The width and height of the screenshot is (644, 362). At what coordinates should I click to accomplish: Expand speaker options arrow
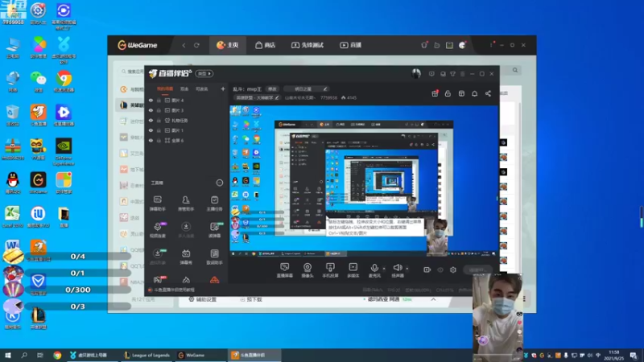(407, 269)
